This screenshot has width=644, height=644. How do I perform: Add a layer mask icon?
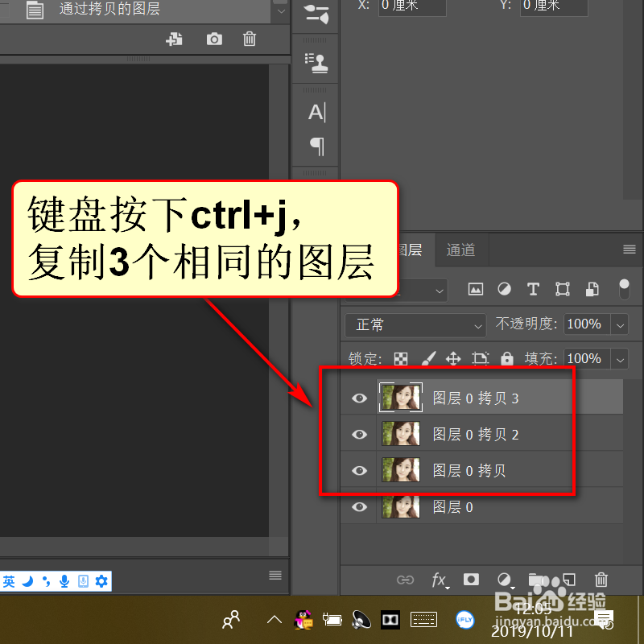(x=471, y=579)
